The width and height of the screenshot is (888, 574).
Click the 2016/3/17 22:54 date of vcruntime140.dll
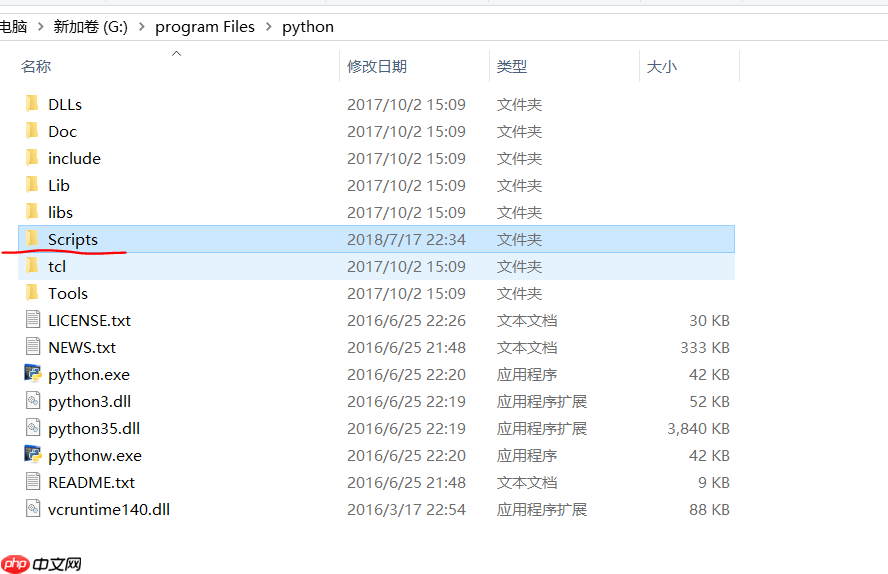coord(407,509)
